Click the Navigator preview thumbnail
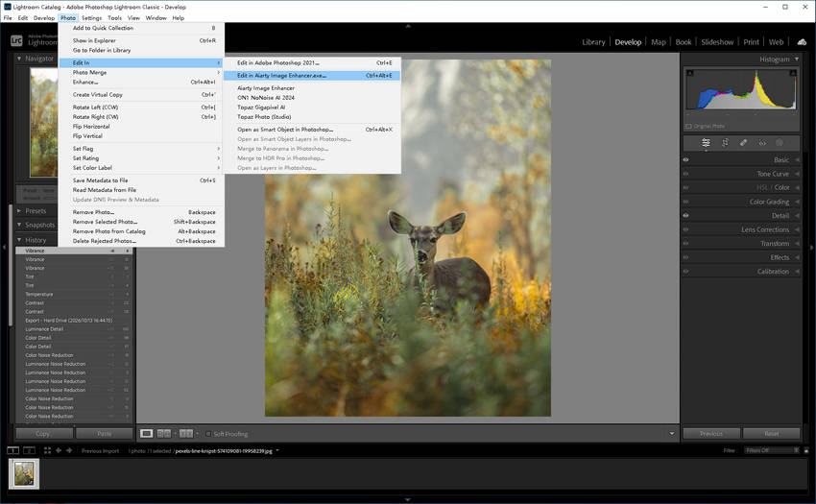 (x=44, y=123)
